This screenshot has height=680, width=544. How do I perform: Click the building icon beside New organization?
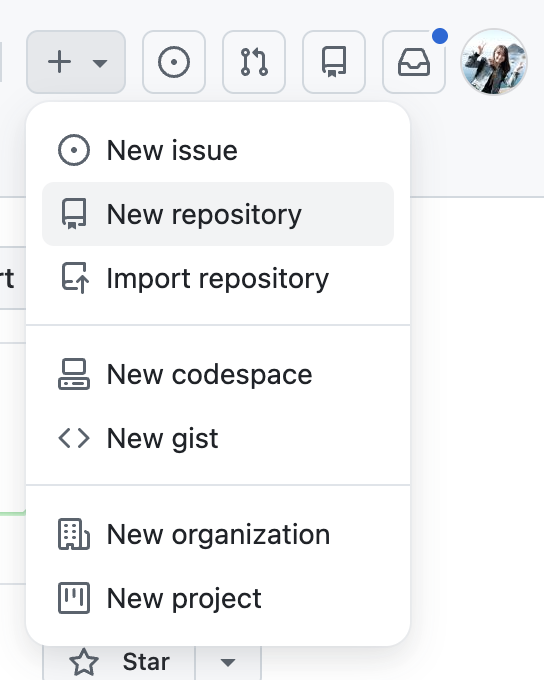74,534
